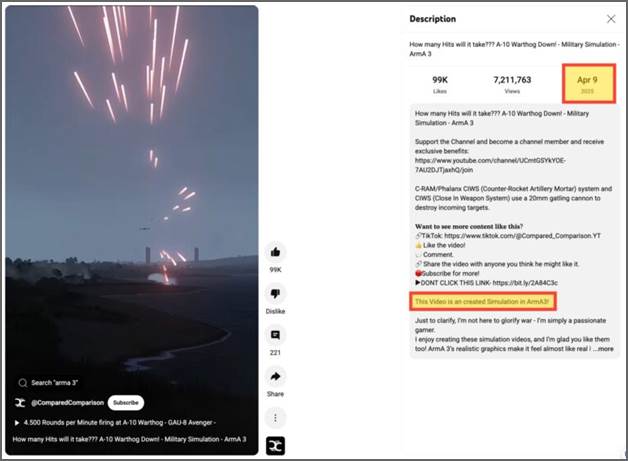Expand description with ...more
This screenshot has width=628, height=461.
[x=603, y=349]
